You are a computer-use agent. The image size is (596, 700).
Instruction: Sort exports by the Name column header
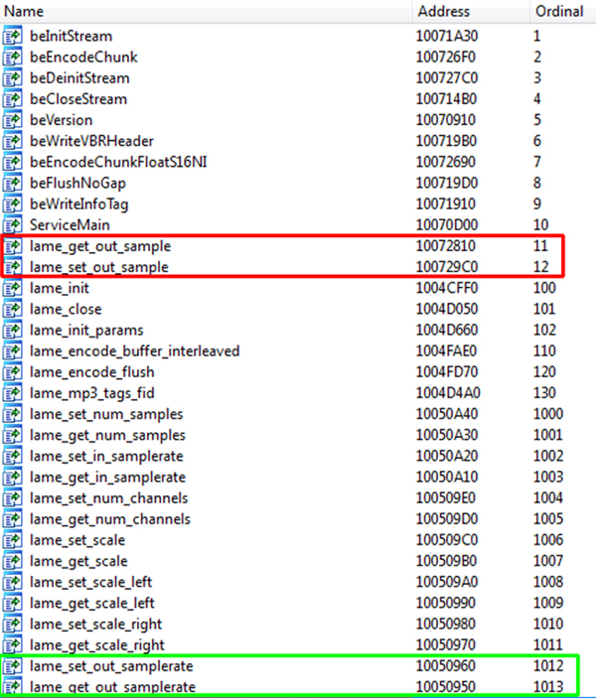pyautogui.click(x=206, y=11)
